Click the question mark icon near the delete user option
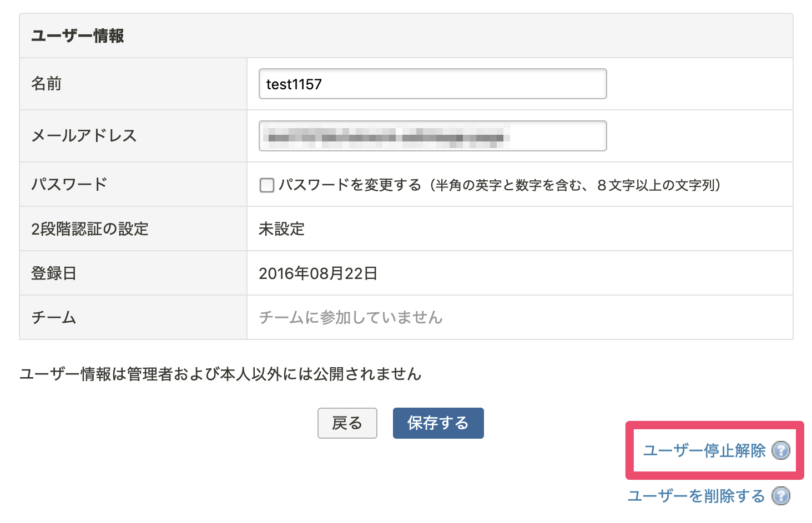812x523 pixels. [781, 495]
